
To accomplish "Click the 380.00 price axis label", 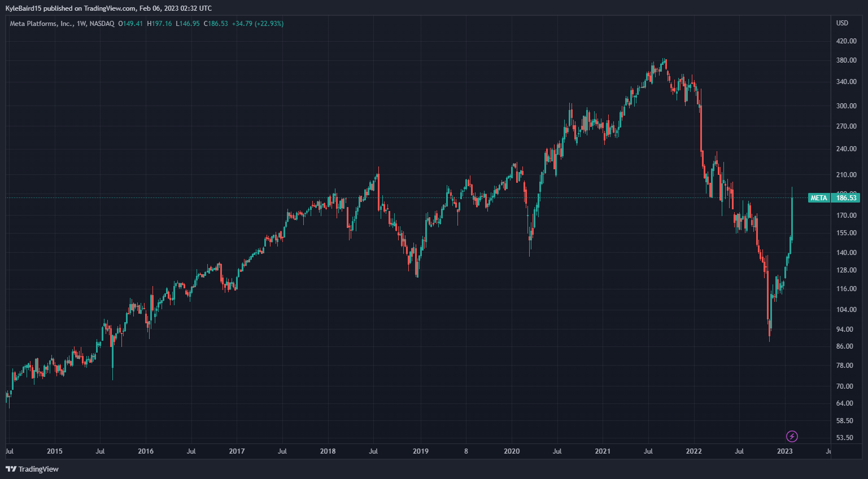I will click(846, 60).
